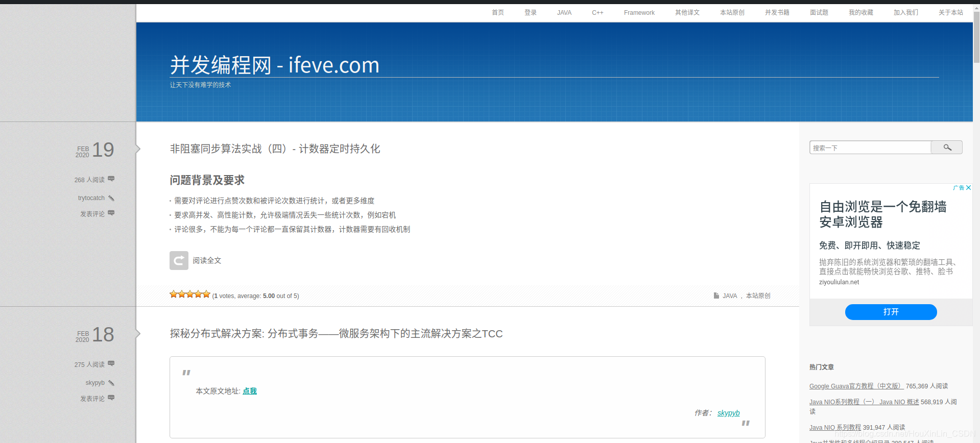Open 面试题 menu item
Viewport: 980px width, 443px height.
[819, 13]
